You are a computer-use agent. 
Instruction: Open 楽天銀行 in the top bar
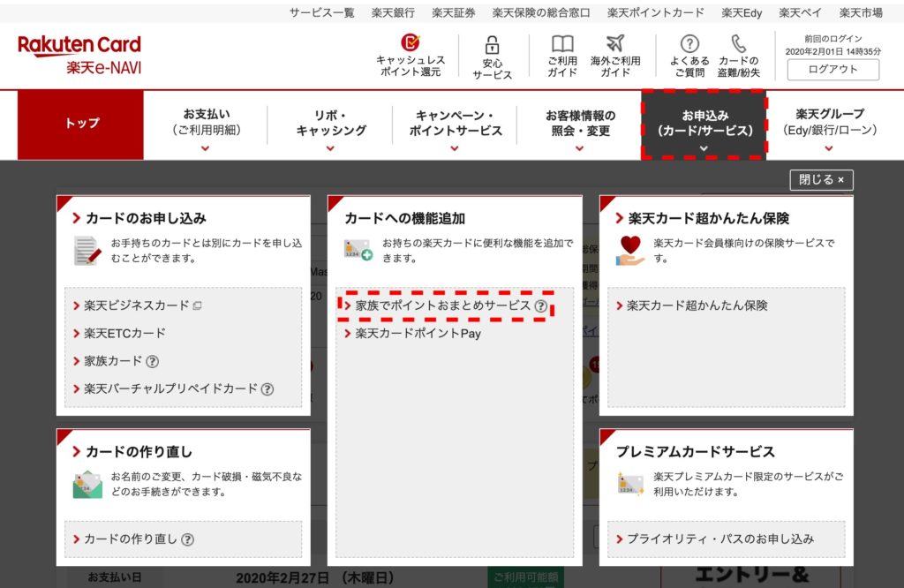point(393,12)
